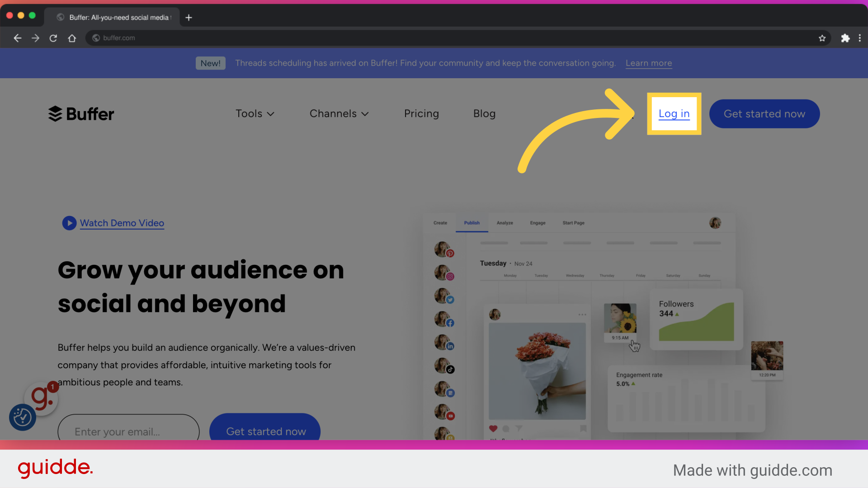The height and width of the screenshot is (488, 868).
Task: Open the browser extensions puzzle icon
Action: click(845, 38)
